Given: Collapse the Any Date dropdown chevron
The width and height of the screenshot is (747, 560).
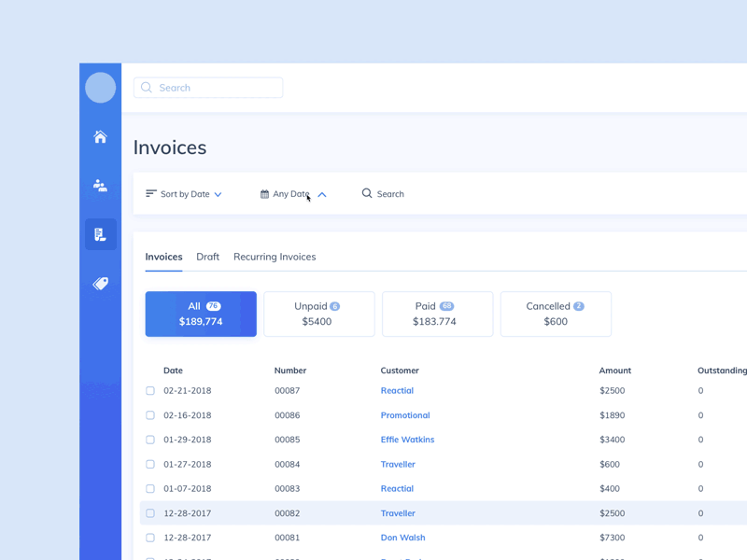Looking at the screenshot, I should [321, 194].
